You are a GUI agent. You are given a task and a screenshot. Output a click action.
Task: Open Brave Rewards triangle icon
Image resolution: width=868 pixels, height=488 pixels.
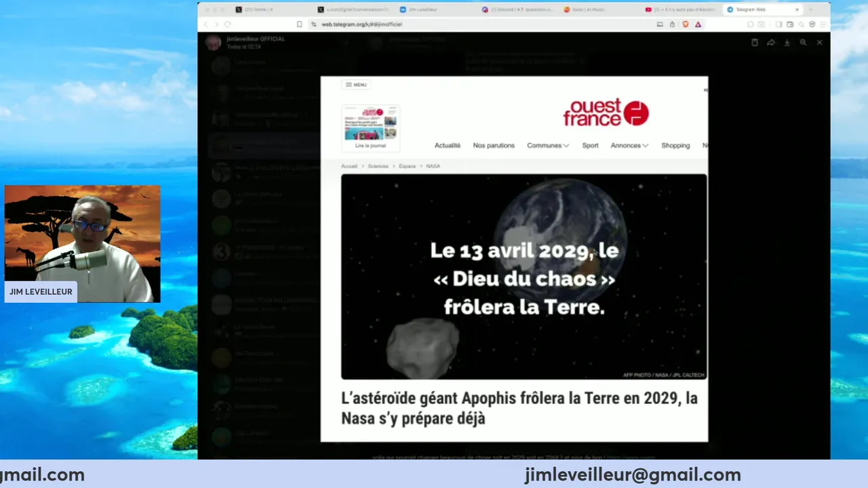pyautogui.click(x=698, y=24)
